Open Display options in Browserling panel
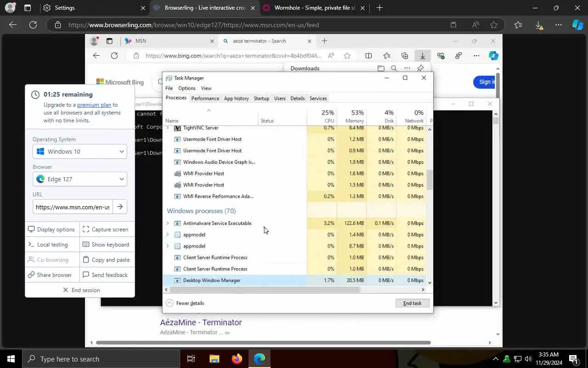The height and width of the screenshot is (368, 588). tap(52, 230)
